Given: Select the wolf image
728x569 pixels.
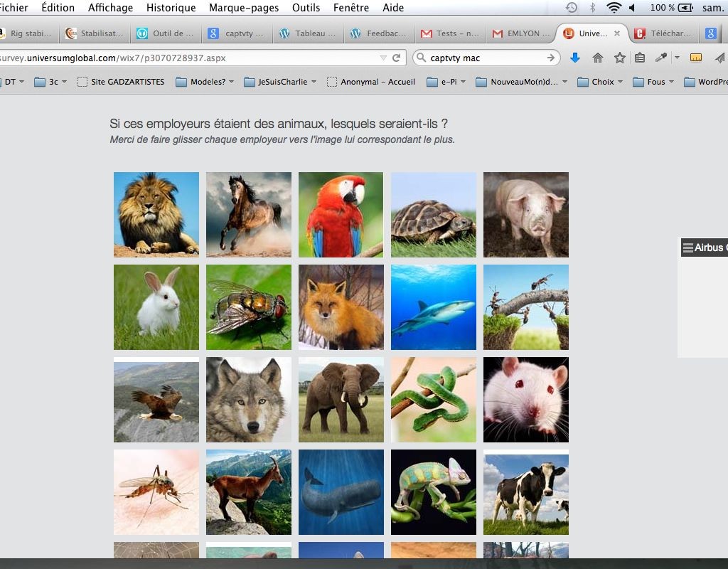Looking at the screenshot, I should coord(248,400).
